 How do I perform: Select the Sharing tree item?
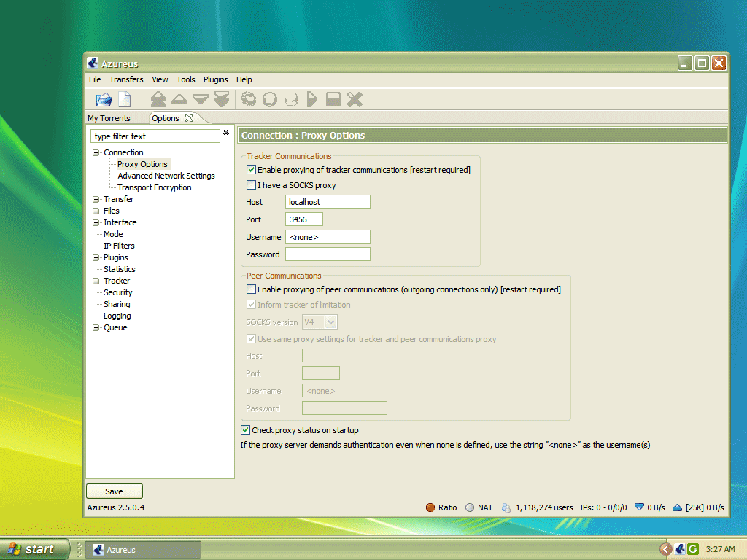pyautogui.click(x=117, y=304)
